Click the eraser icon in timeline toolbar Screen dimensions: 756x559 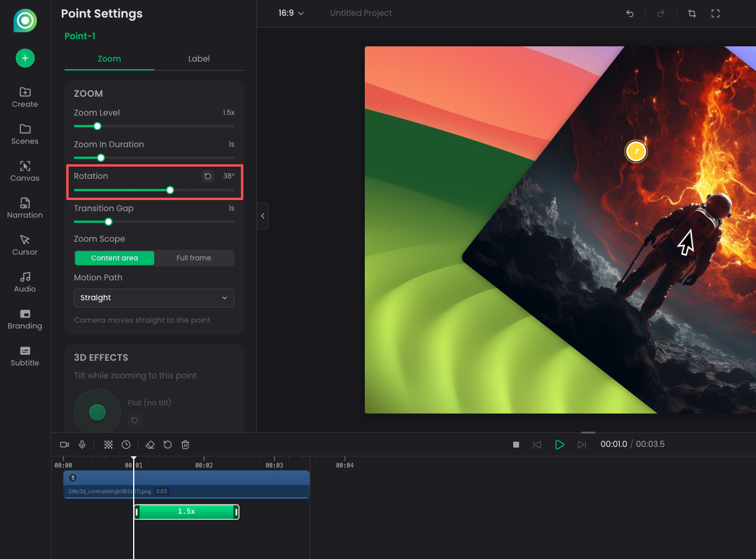click(150, 445)
